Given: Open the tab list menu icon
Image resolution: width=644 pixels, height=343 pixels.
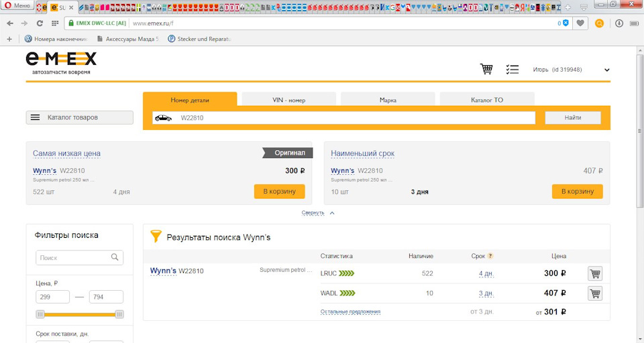Looking at the screenshot, I should [x=583, y=7].
